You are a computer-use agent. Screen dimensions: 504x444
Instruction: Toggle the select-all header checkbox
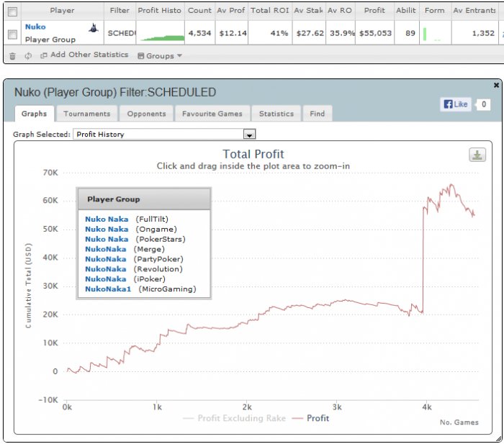tap(12, 12)
